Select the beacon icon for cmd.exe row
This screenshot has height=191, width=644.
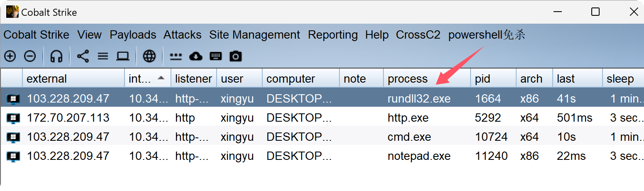click(x=13, y=137)
